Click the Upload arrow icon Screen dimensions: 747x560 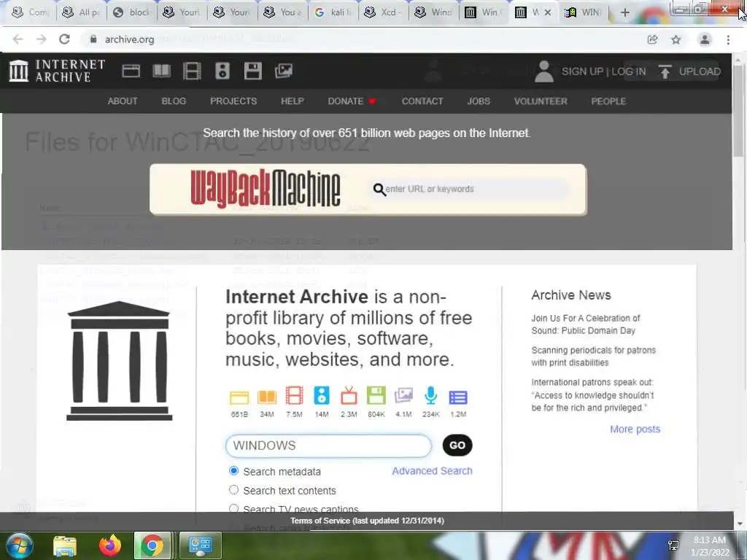(x=665, y=71)
